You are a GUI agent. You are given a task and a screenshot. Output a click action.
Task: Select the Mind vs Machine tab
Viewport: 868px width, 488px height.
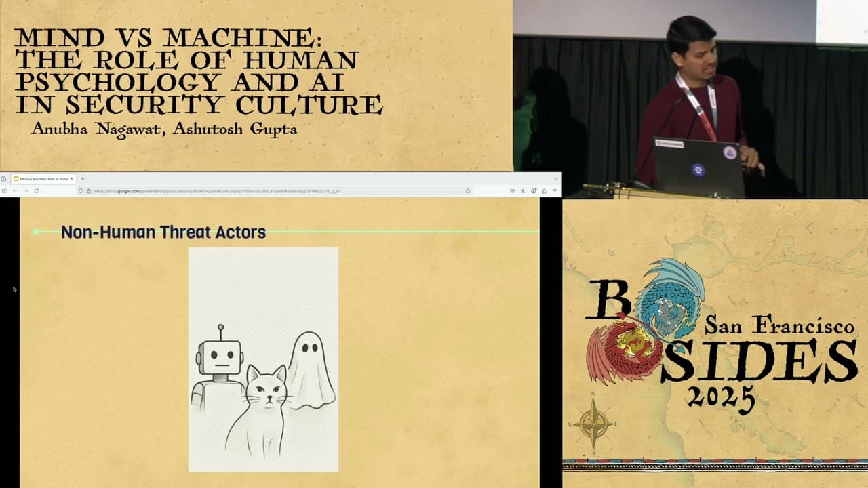(x=41, y=178)
